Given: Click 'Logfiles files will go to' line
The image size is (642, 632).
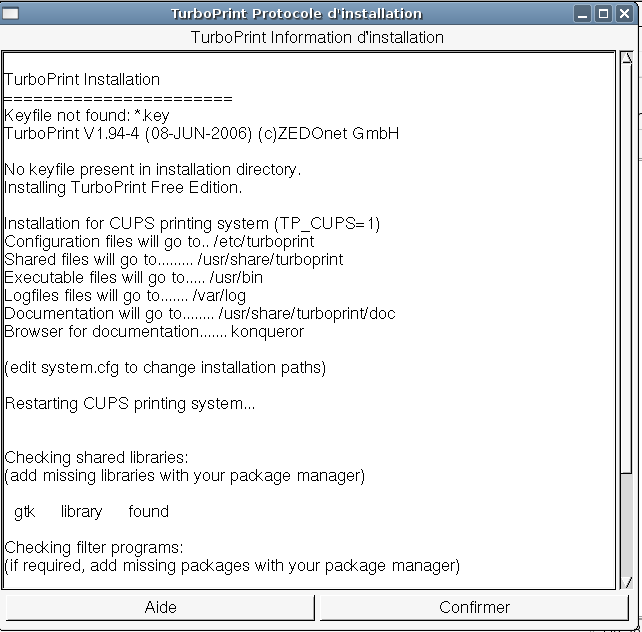Looking at the screenshot, I should tap(125, 296).
